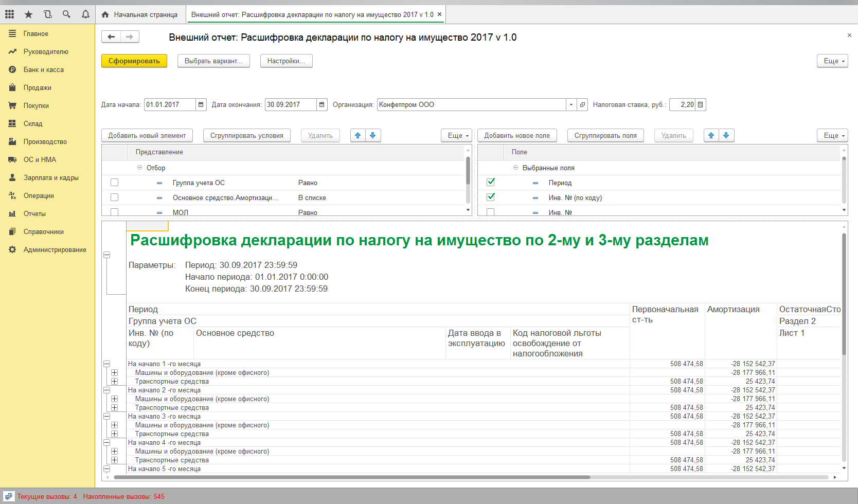The width and height of the screenshot is (858, 504).
Task: Click Дата начала input field
Action: click(170, 104)
